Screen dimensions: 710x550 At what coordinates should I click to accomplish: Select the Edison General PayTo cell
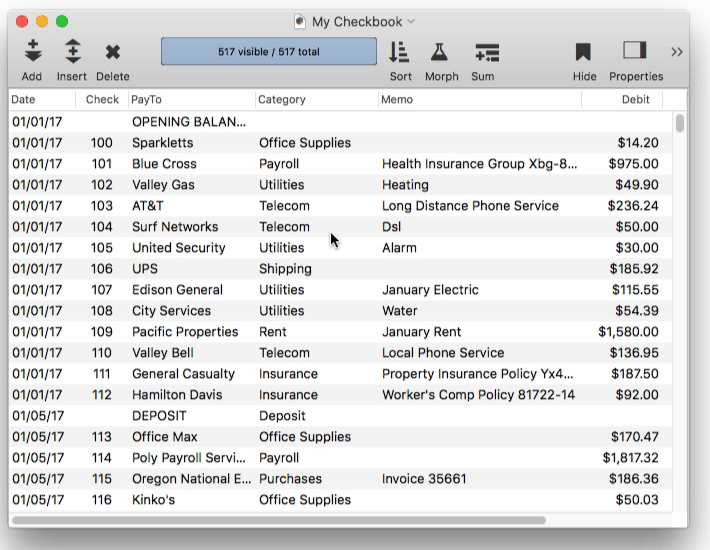tap(177, 290)
